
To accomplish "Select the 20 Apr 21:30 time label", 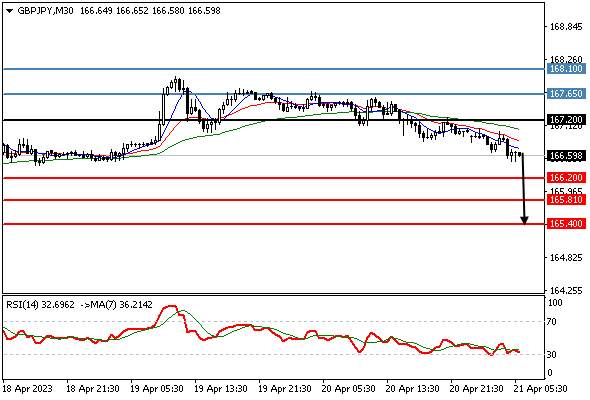I will [x=476, y=389].
